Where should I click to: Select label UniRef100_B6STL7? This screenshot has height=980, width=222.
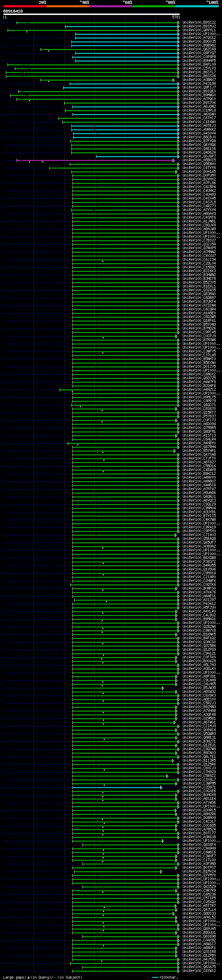click(x=199, y=72)
